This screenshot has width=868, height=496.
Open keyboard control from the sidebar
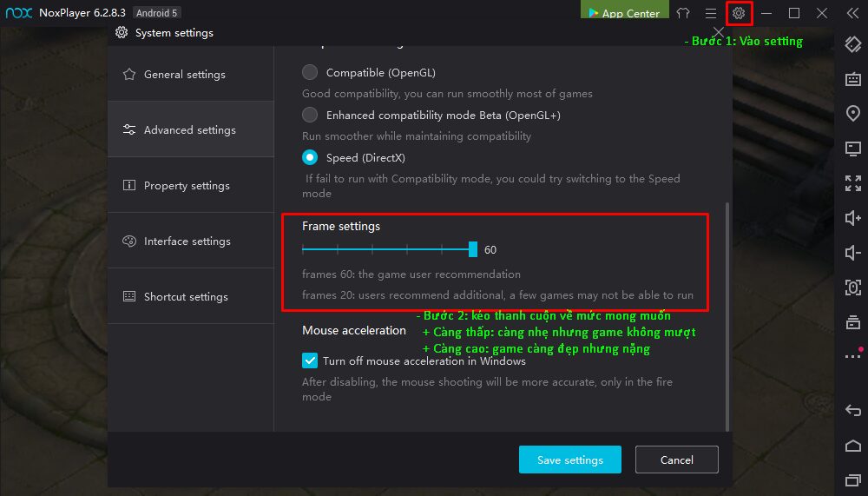point(852,79)
